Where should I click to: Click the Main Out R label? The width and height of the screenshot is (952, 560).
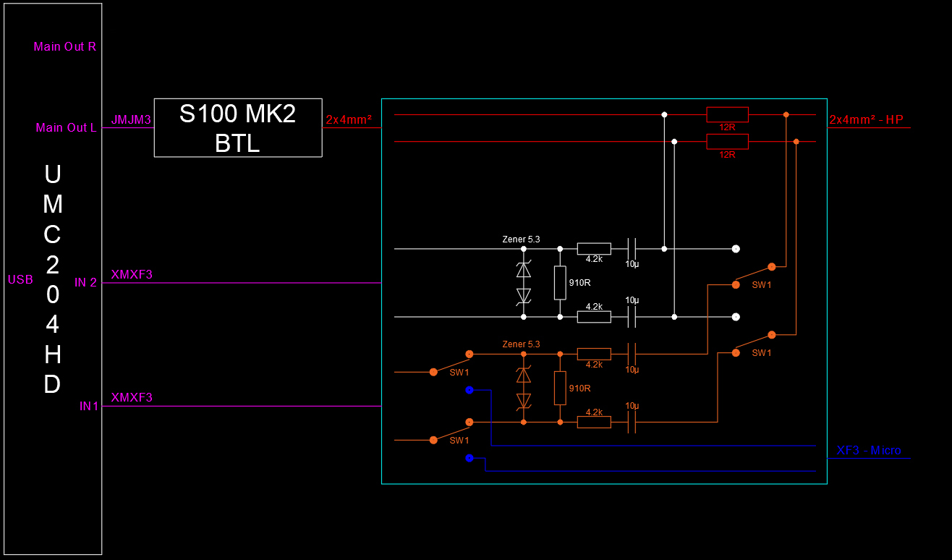point(65,46)
